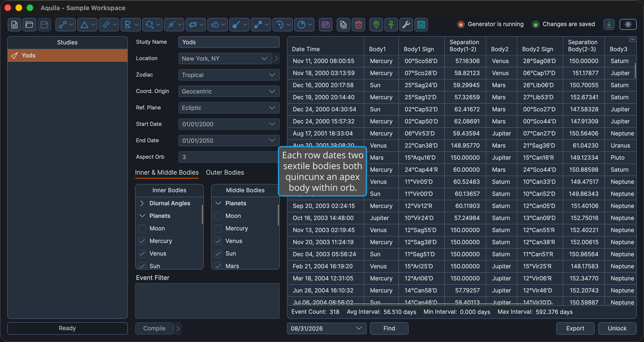Click the triangle pattern tool icon
This screenshot has height=342, width=644.
(84, 25)
